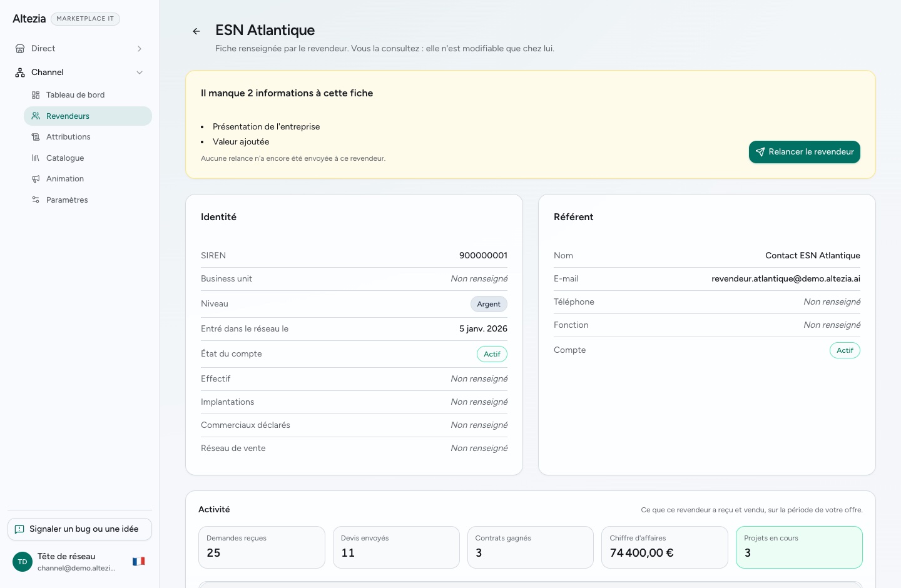
Task: Select Revendeurs in the sidebar
Action: tap(88, 116)
